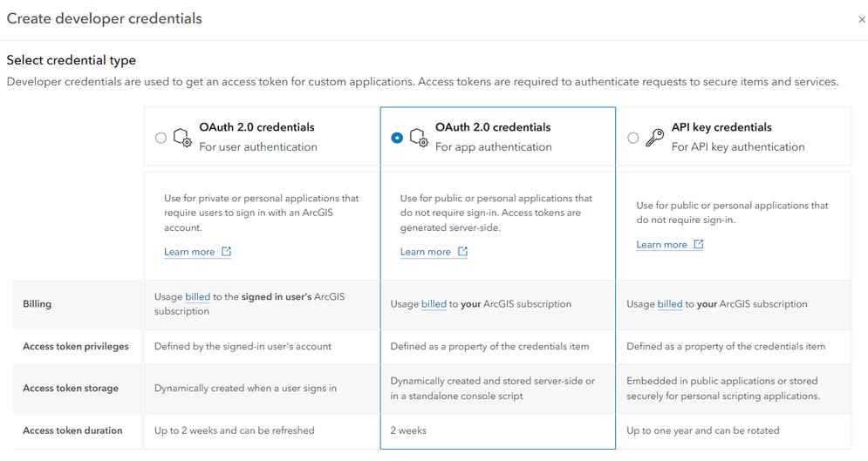868x461 pixels.
Task: Click the API key icon
Action: 655,137
